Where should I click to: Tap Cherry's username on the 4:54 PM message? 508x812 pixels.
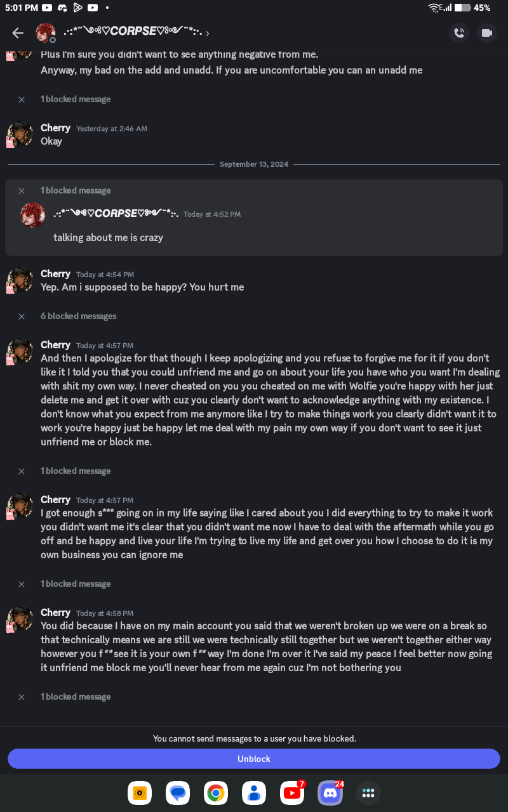coord(55,274)
